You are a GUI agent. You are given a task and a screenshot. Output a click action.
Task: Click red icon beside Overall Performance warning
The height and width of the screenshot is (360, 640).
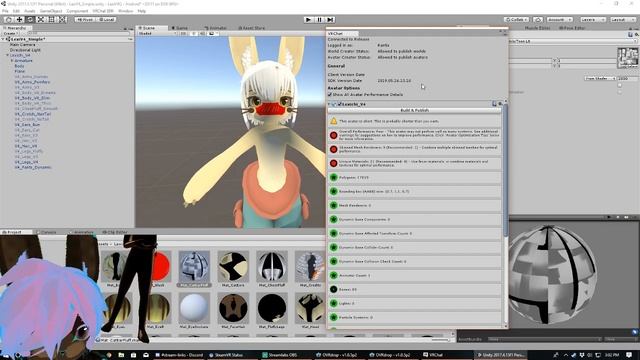tap(333, 135)
